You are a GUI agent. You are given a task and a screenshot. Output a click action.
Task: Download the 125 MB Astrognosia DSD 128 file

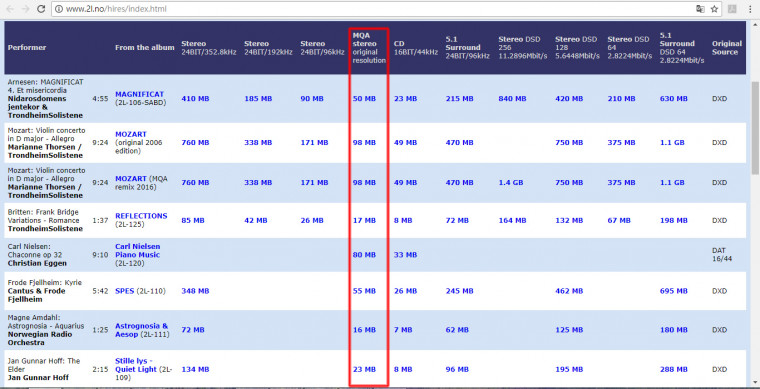tap(569, 330)
